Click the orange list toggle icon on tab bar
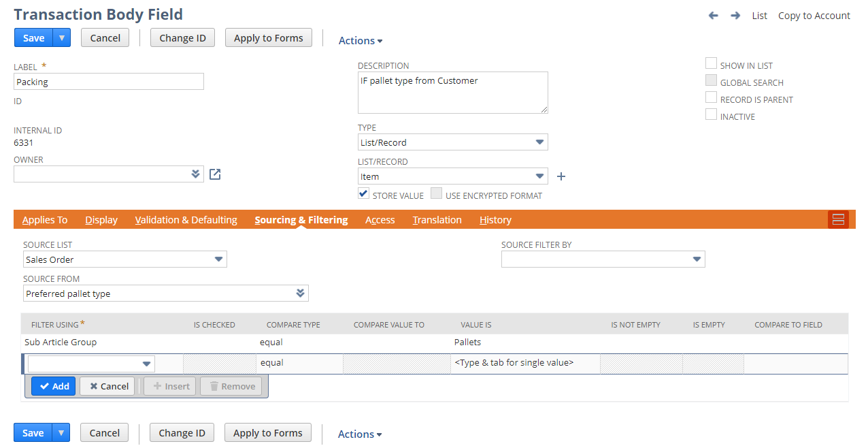The width and height of the screenshot is (868, 446). point(838,219)
